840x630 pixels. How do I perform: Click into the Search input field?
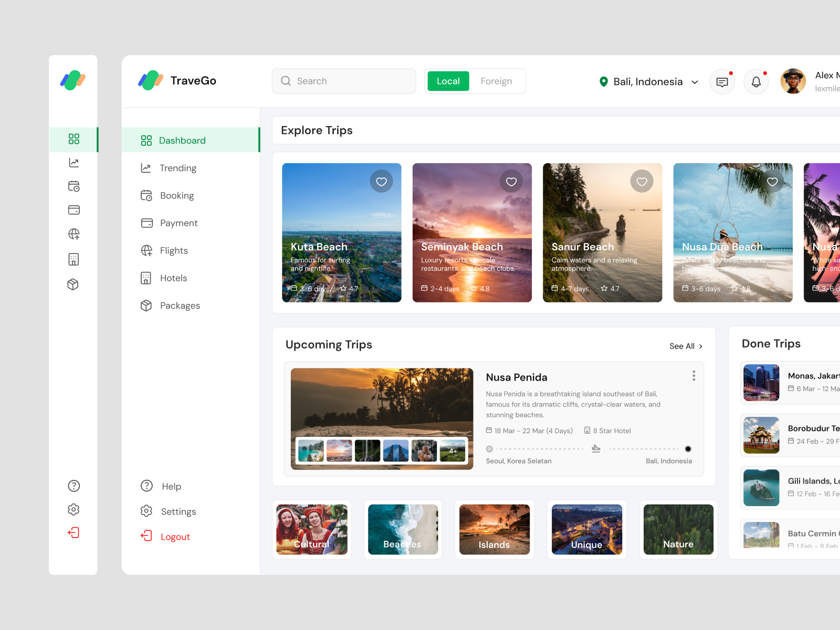point(344,81)
